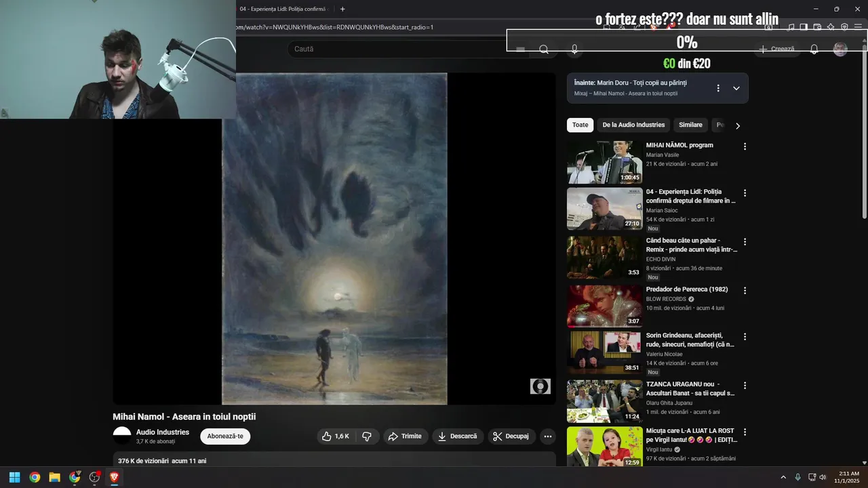The height and width of the screenshot is (488, 868).
Task: Click the Creează create button
Action: click(776, 49)
